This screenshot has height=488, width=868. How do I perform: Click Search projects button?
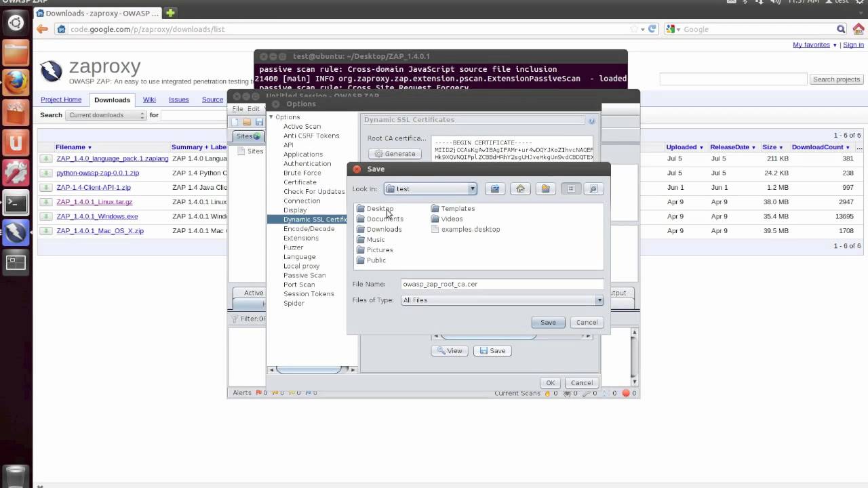coord(836,79)
